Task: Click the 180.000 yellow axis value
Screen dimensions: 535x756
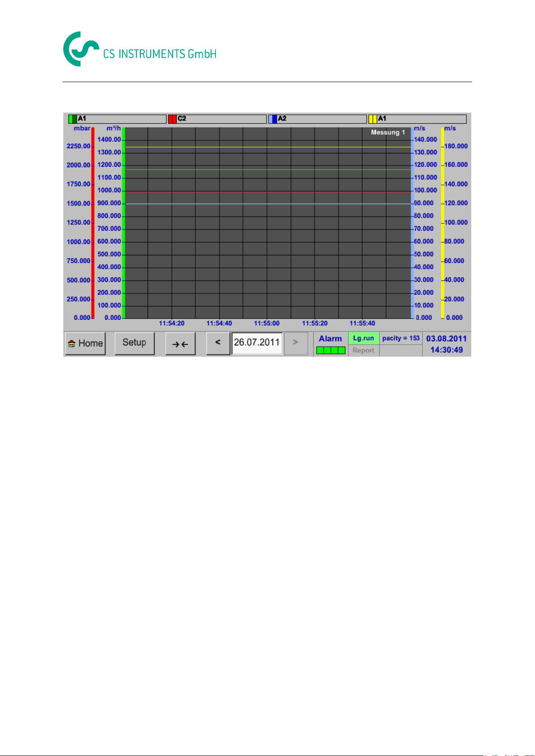Action: (x=456, y=146)
